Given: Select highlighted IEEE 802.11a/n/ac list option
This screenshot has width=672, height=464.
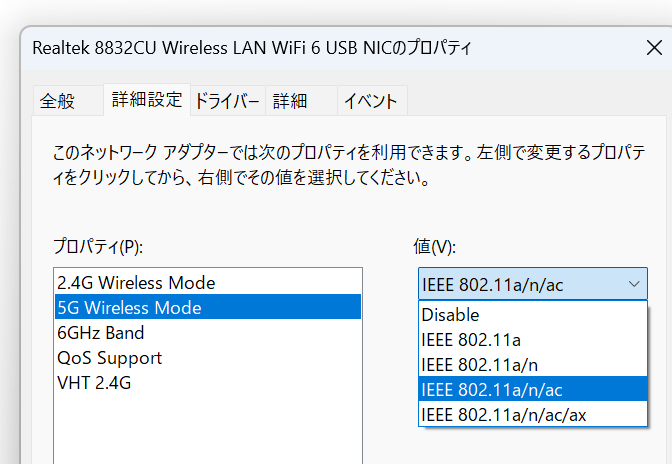Looking at the screenshot, I should click(533, 389).
